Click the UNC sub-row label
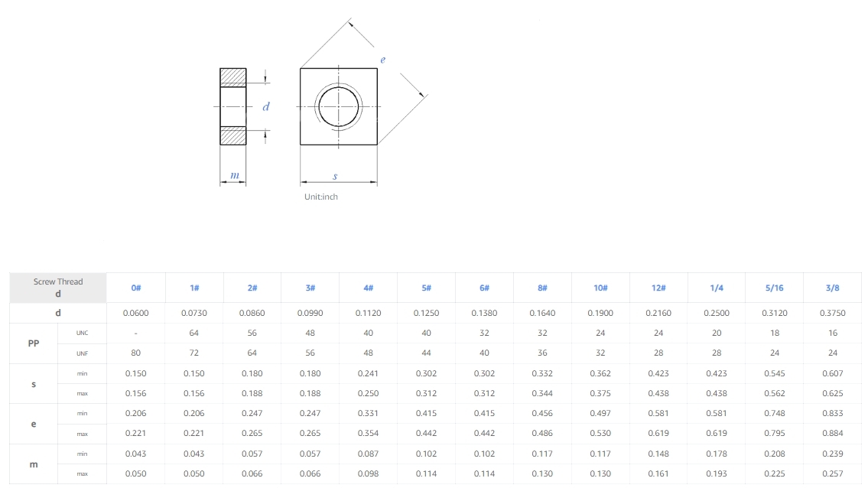This screenshot has width=868, height=488. (83, 333)
